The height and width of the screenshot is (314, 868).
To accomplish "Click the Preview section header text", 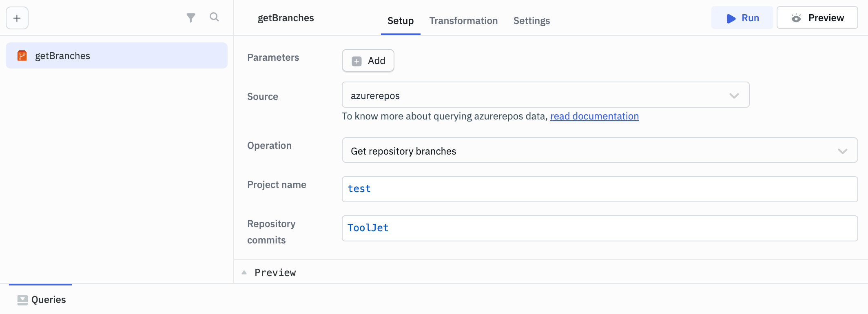I will [275, 272].
